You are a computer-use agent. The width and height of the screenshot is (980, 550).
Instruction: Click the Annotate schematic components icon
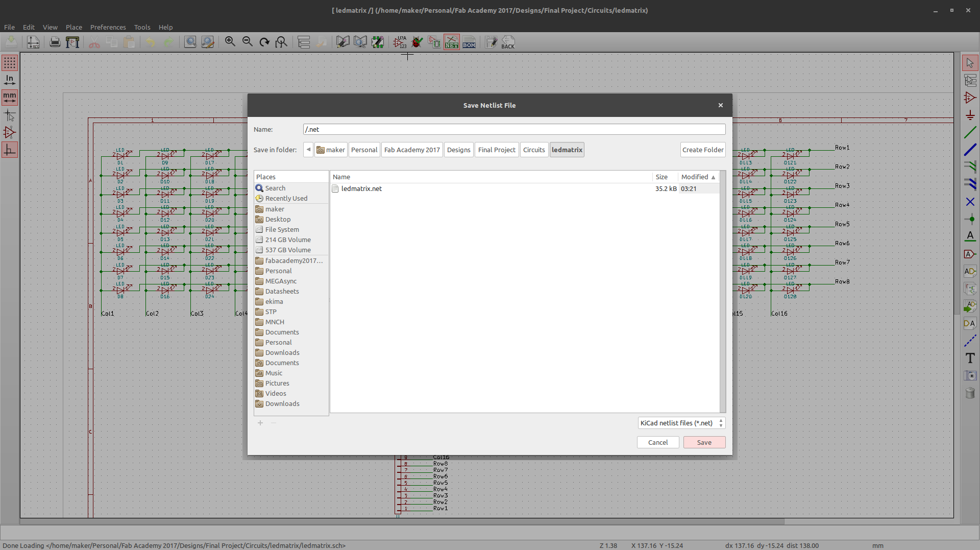coord(400,42)
